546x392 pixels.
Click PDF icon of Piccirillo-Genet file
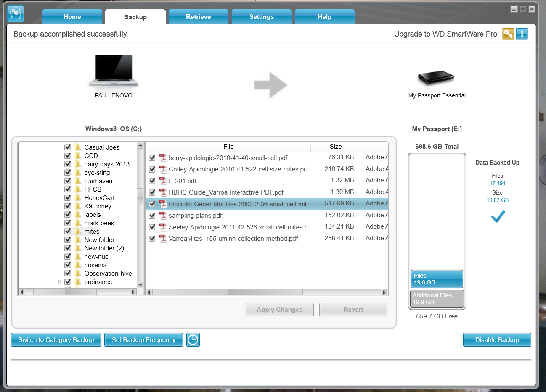pos(163,204)
